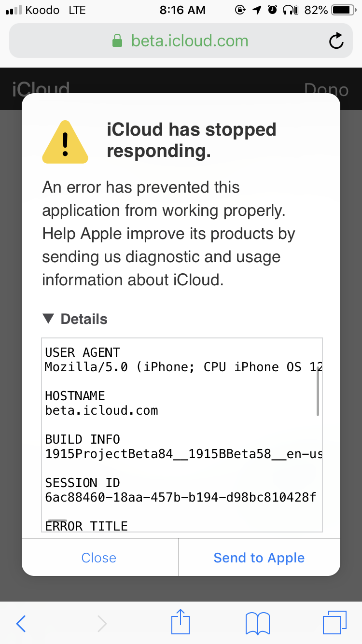Tap the Safari reload page icon
This screenshot has height=644, width=362.
(336, 41)
